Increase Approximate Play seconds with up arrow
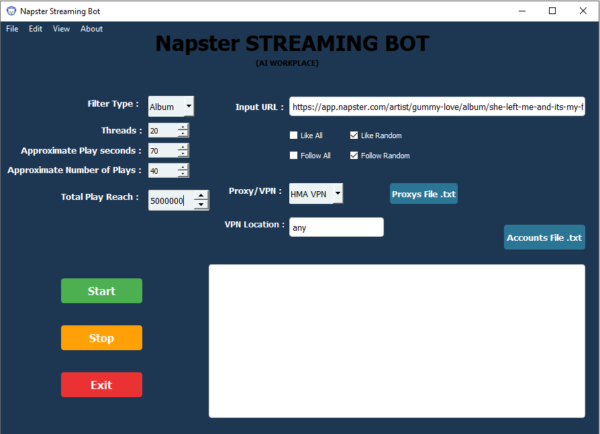Viewport: 600px width, 434px height. 183,147
